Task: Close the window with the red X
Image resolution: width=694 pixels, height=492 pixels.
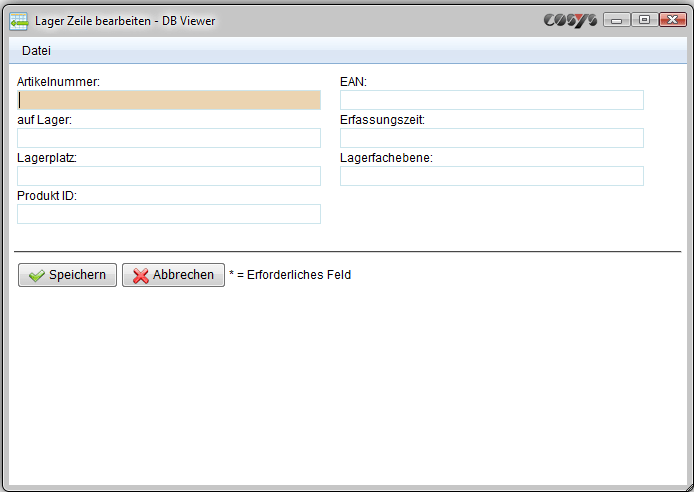Action: pos(673,20)
